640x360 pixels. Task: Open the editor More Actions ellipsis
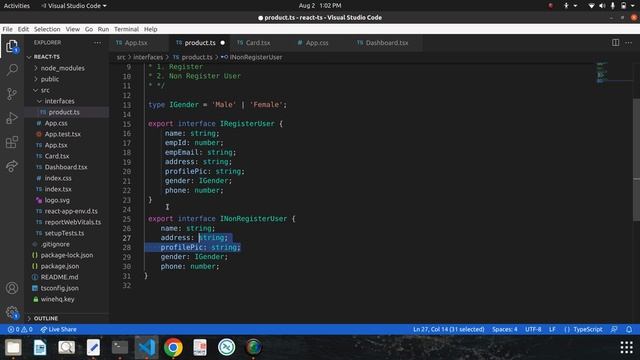(x=628, y=42)
